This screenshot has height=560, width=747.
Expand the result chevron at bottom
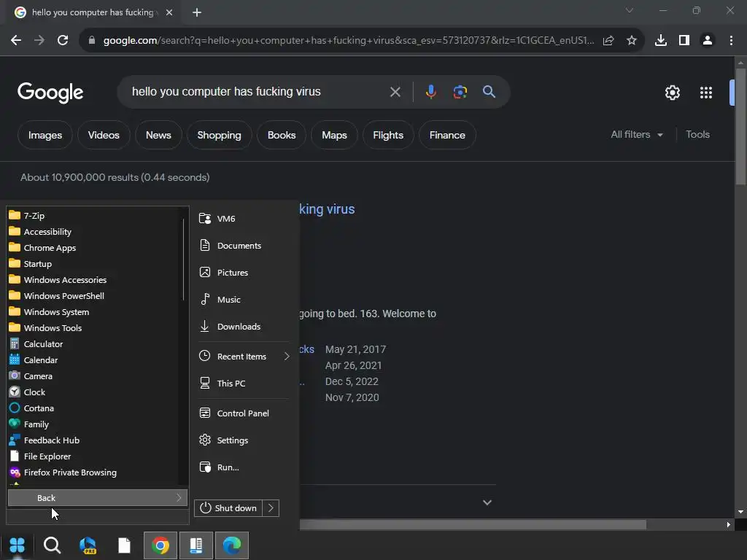point(487,502)
